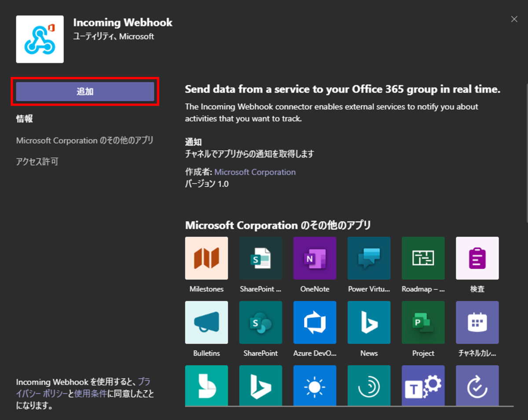528x420 pixels.
Task: Close the Incoming Webhook dialog
Action: pyautogui.click(x=514, y=19)
